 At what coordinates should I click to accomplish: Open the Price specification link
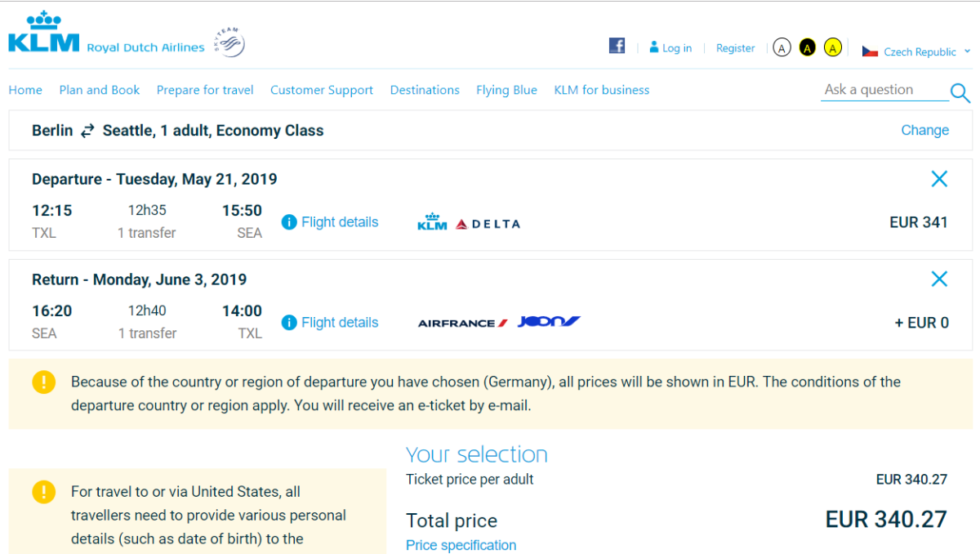pos(461,545)
